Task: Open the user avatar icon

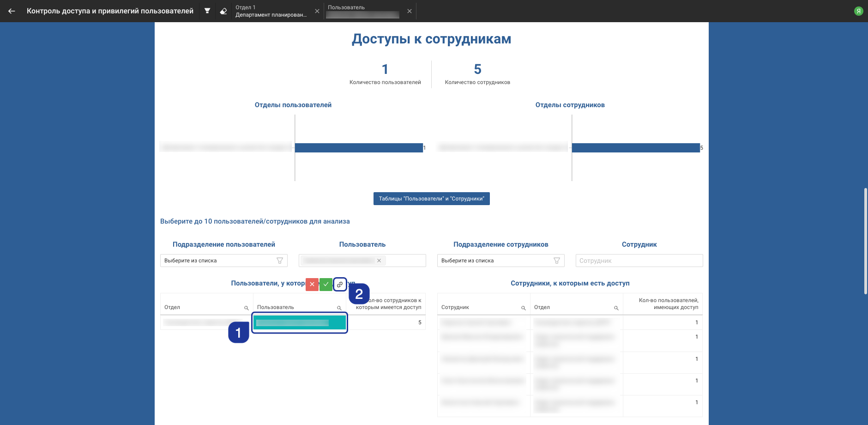Action: click(858, 11)
